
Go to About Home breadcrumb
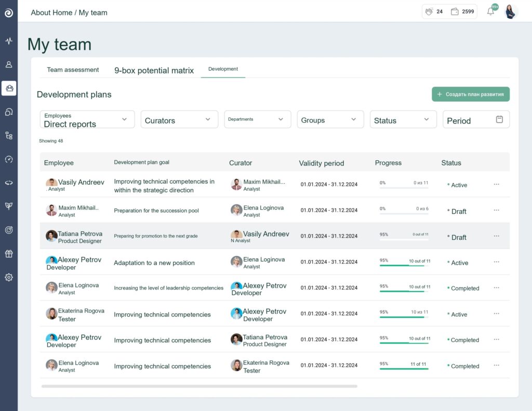51,12
